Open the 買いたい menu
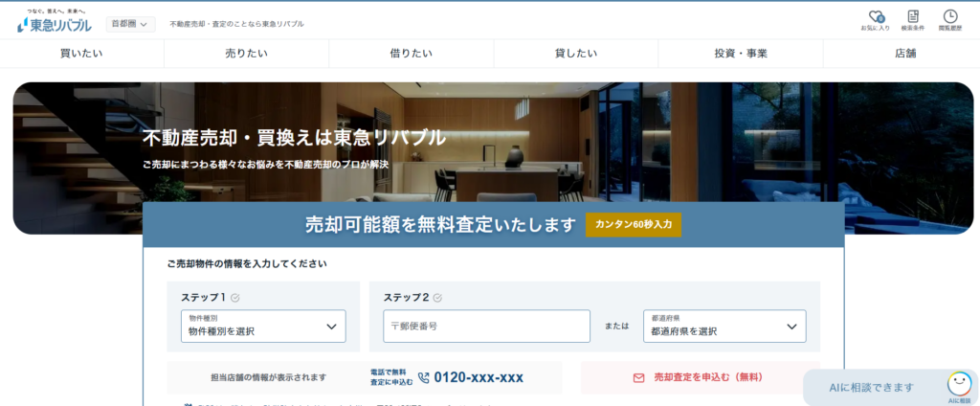This screenshot has height=406, width=980. [82, 54]
